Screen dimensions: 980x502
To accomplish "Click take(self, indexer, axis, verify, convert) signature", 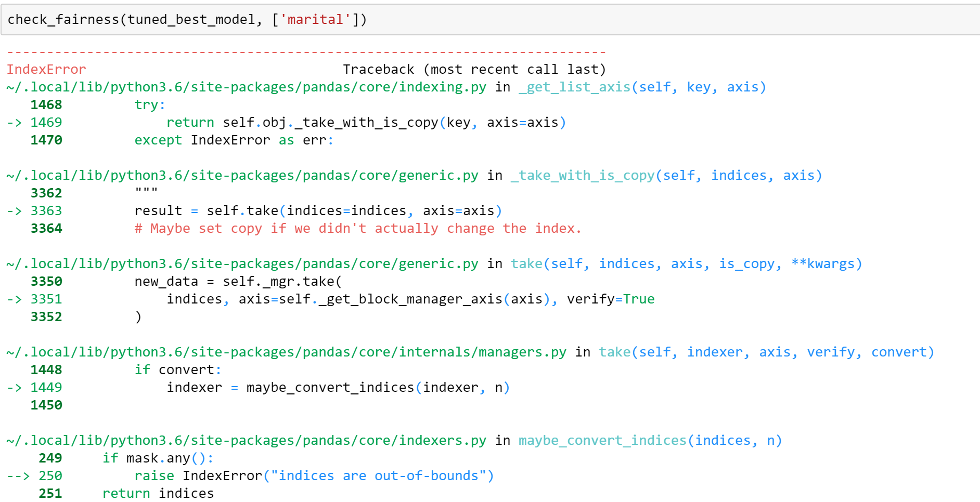I will pyautogui.click(x=767, y=352).
